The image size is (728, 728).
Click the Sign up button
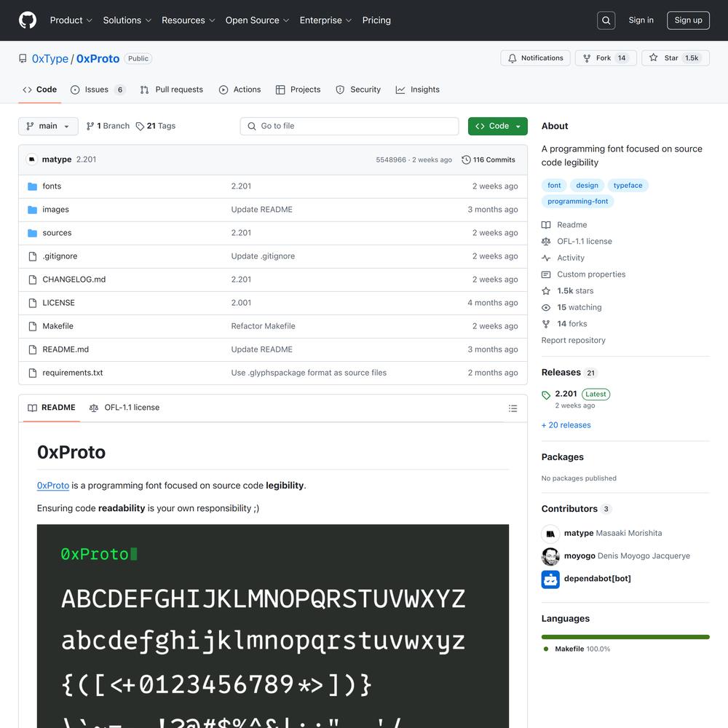point(688,20)
